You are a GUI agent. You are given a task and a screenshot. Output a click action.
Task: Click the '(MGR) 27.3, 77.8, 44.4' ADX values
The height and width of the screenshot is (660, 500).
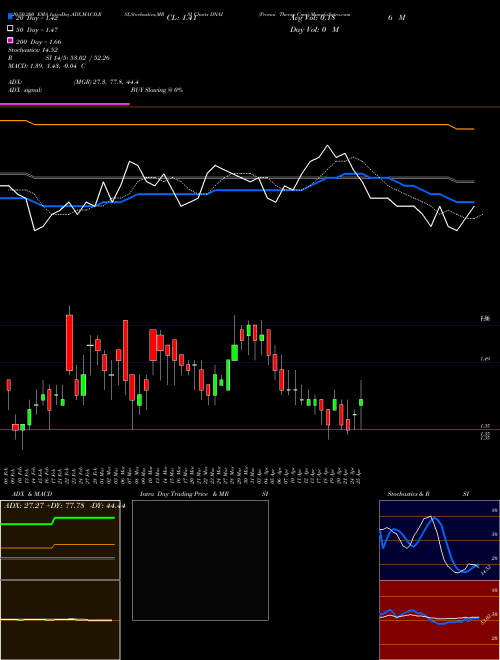pyautogui.click(x=106, y=82)
